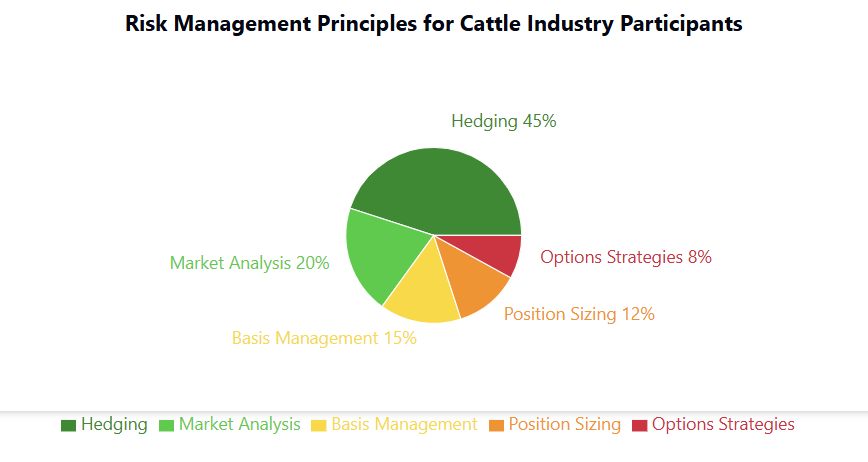
Task: Click the yellow Basis Management legend square
Action: coord(320,425)
